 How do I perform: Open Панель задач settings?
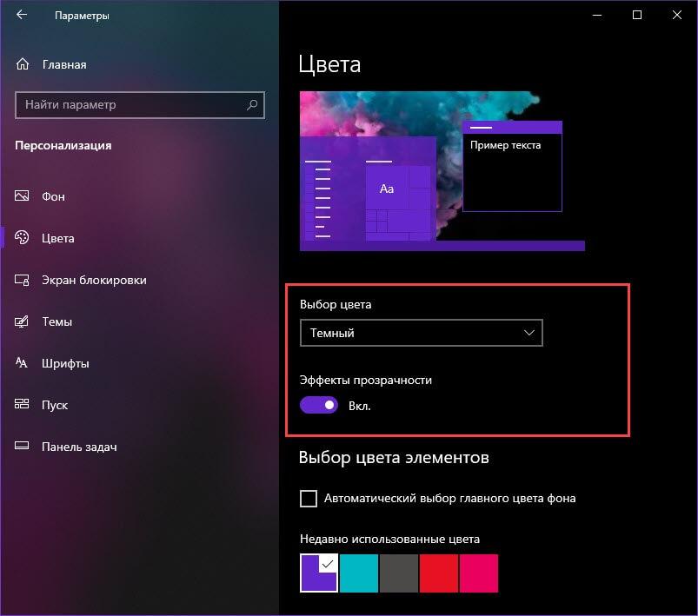(139, 447)
